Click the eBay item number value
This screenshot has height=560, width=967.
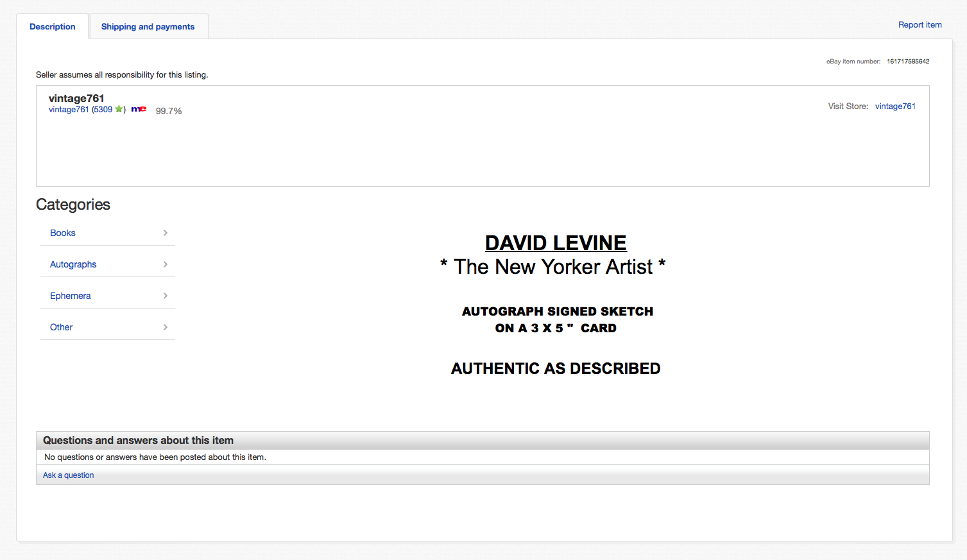[x=908, y=62]
